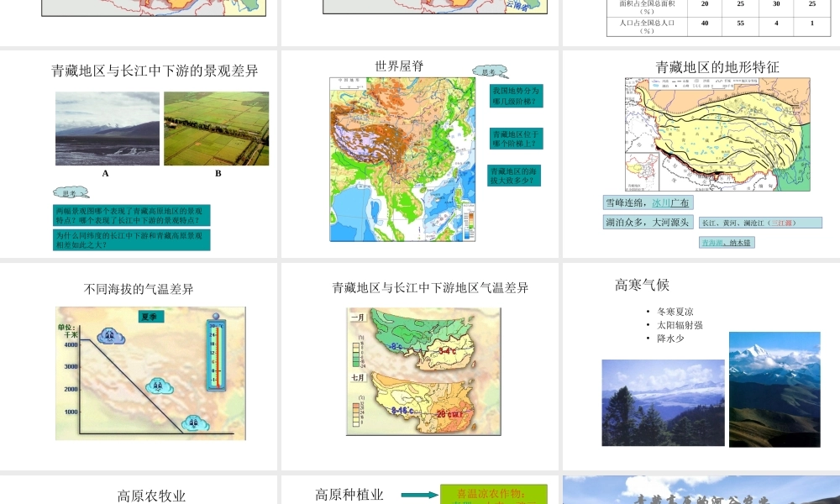Click the 云南省 map label
This screenshot has width=840, height=504.
coord(517,7)
